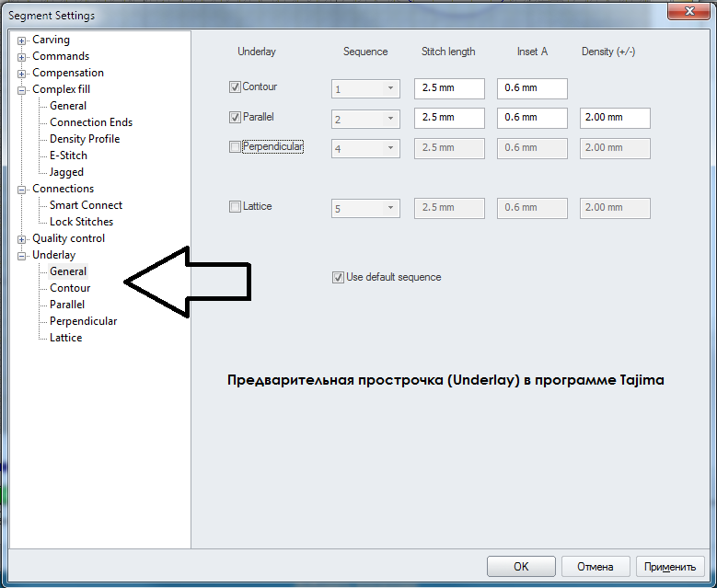The width and height of the screenshot is (717, 588).
Task: Edit Contour stitch length field
Action: point(449,88)
